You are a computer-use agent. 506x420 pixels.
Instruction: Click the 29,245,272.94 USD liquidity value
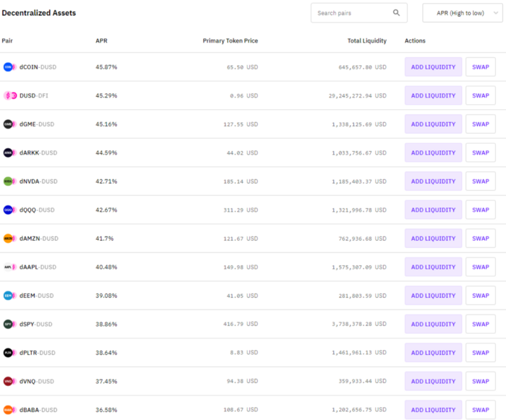pos(358,95)
